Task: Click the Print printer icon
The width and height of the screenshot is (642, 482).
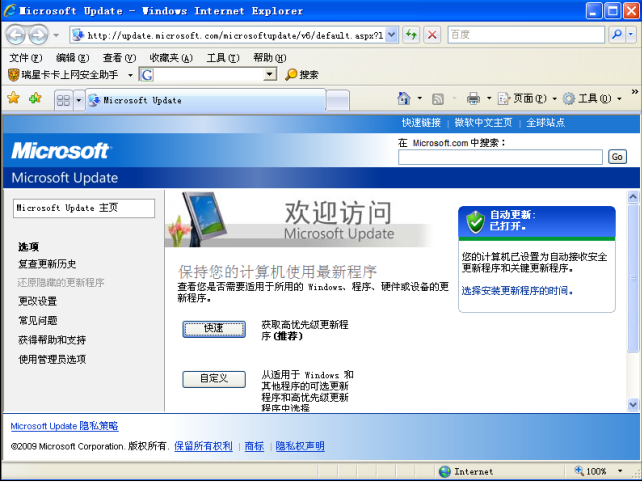Action: point(473,98)
